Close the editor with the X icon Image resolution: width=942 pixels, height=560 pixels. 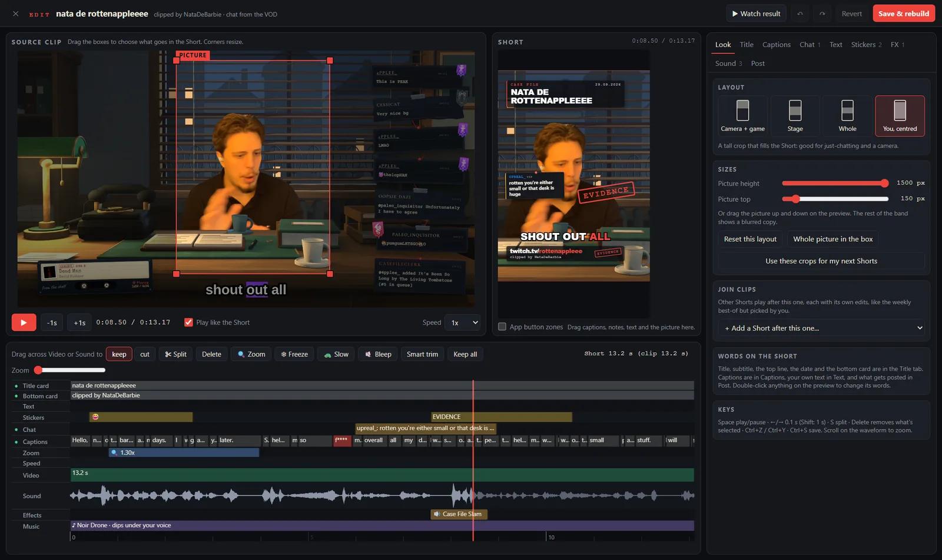pyautogui.click(x=15, y=14)
